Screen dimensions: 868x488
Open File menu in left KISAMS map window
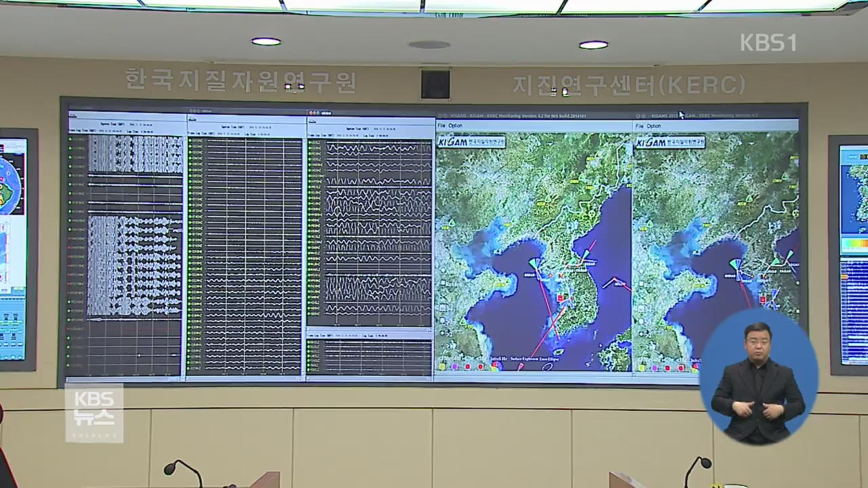441,125
